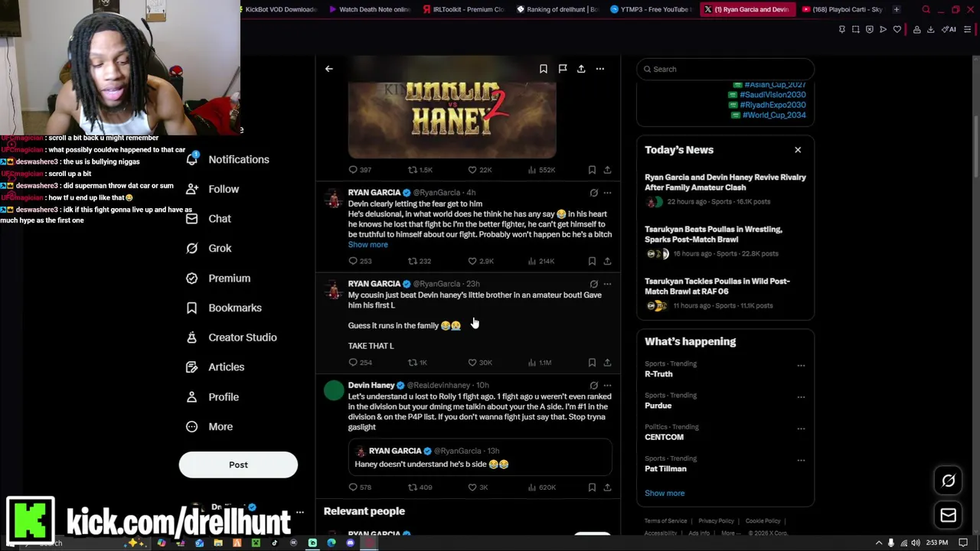The image size is (980, 551).
Task: Open Grok in the sidebar
Action: (x=208, y=248)
